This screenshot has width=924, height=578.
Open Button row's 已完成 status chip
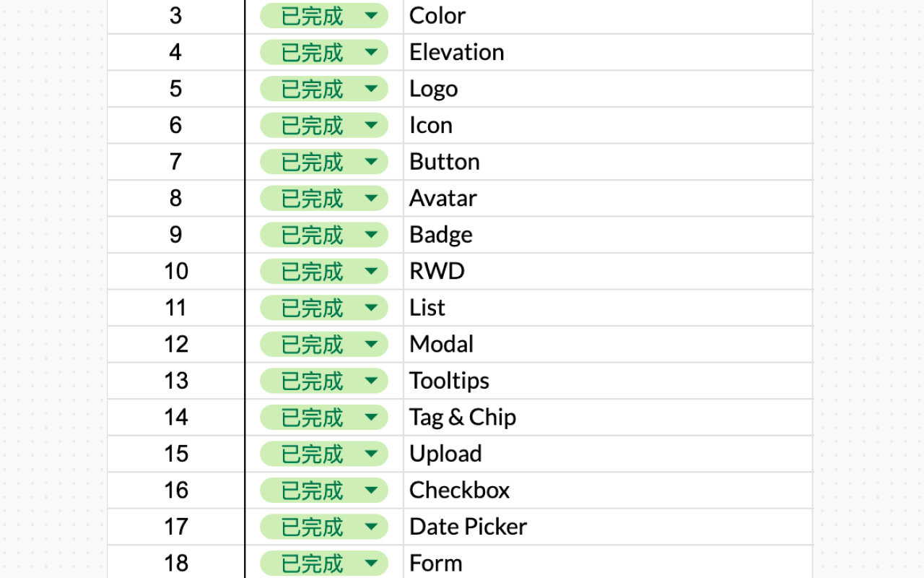pyautogui.click(x=324, y=162)
